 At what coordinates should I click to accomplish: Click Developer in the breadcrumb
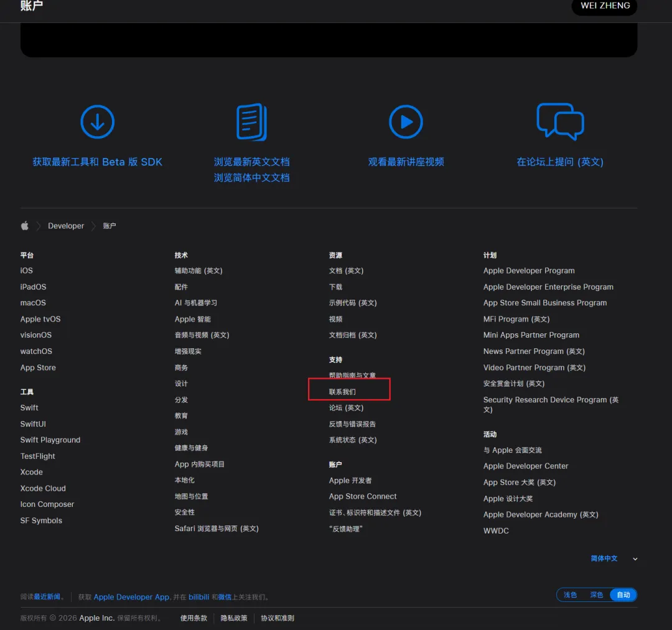[66, 226]
